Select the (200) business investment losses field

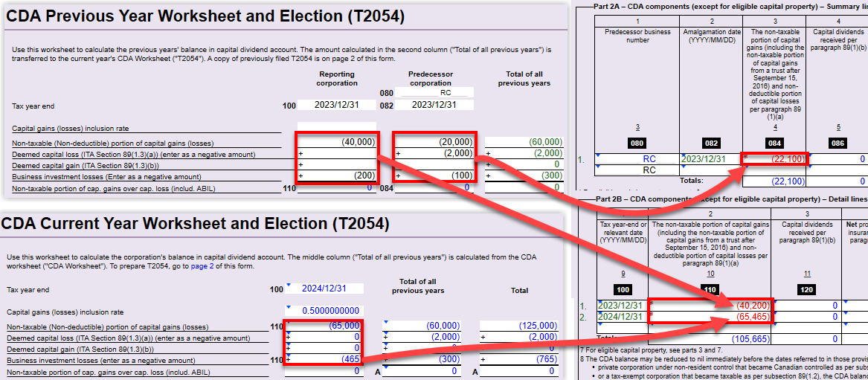tap(338, 176)
